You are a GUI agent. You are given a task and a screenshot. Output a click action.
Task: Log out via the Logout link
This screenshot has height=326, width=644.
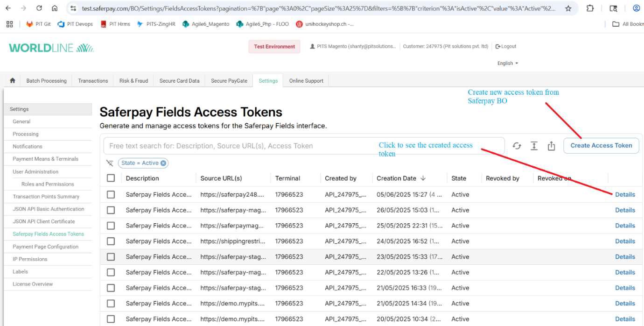click(506, 46)
